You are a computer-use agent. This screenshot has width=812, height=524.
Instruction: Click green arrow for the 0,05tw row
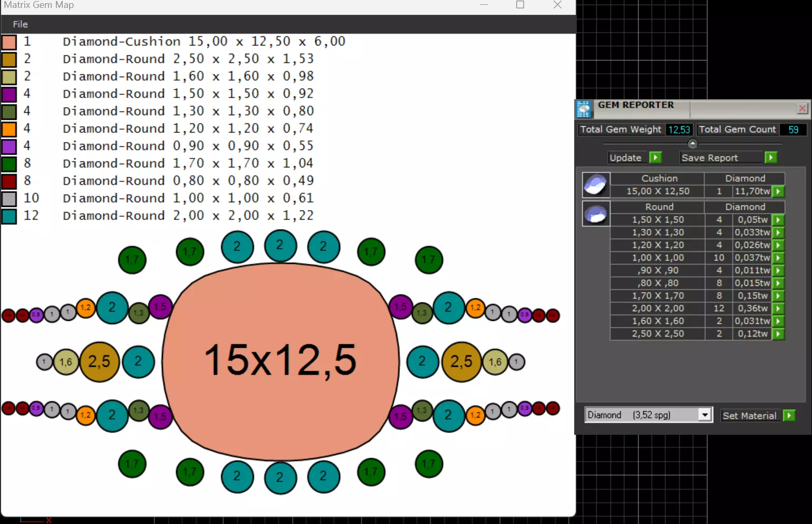pyautogui.click(x=778, y=220)
